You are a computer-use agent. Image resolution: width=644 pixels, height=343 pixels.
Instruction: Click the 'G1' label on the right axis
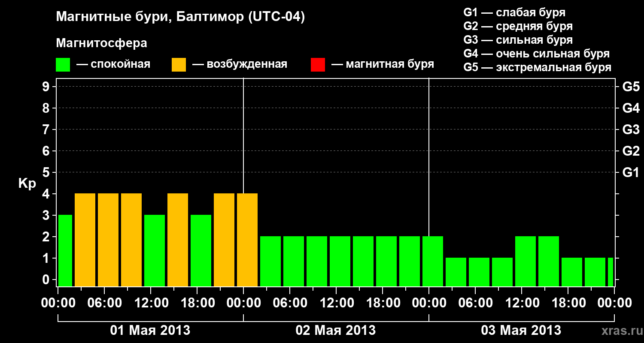[x=631, y=172]
